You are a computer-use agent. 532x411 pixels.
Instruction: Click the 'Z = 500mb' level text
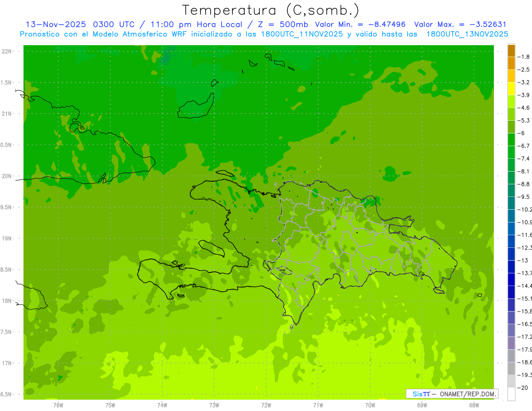click(x=283, y=24)
